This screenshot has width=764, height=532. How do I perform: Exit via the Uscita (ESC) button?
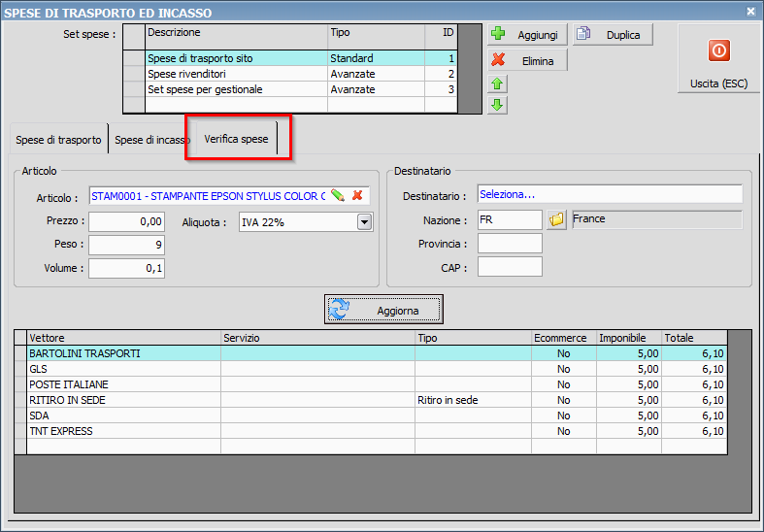tap(718, 59)
